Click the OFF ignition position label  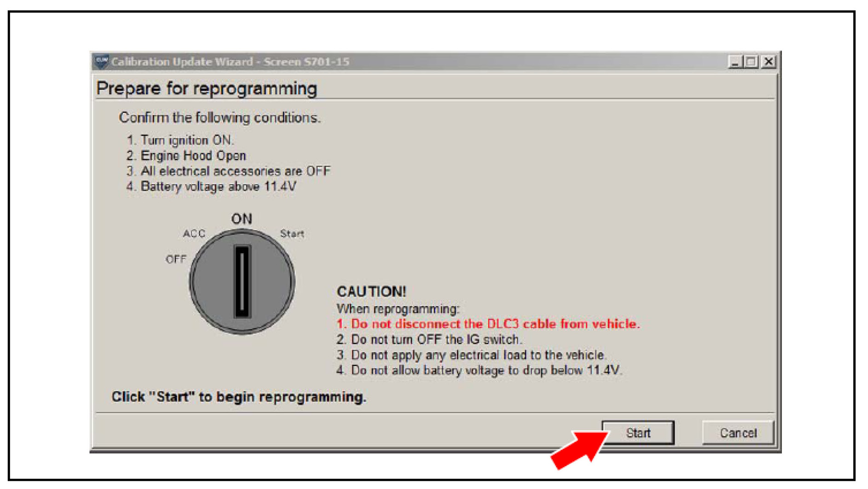point(176,259)
